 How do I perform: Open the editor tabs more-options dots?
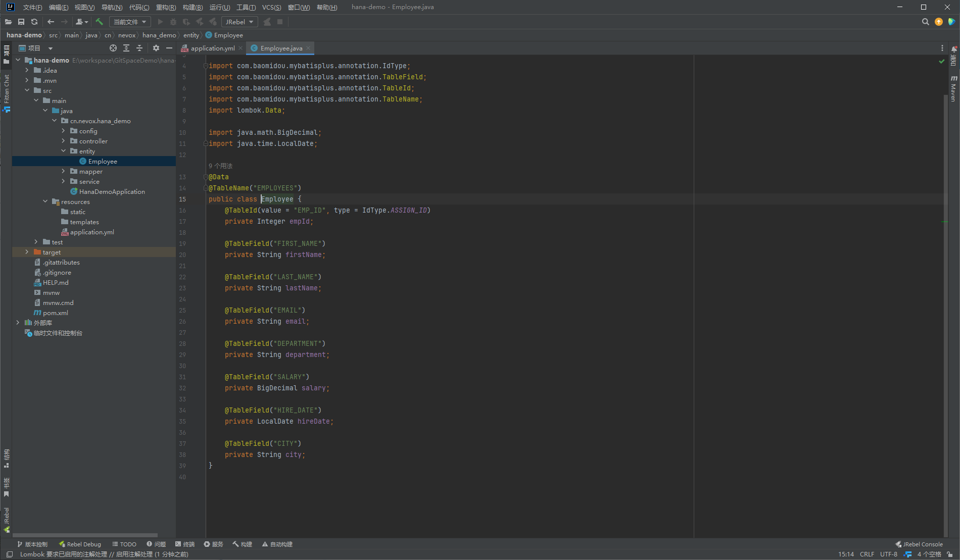pos(942,48)
